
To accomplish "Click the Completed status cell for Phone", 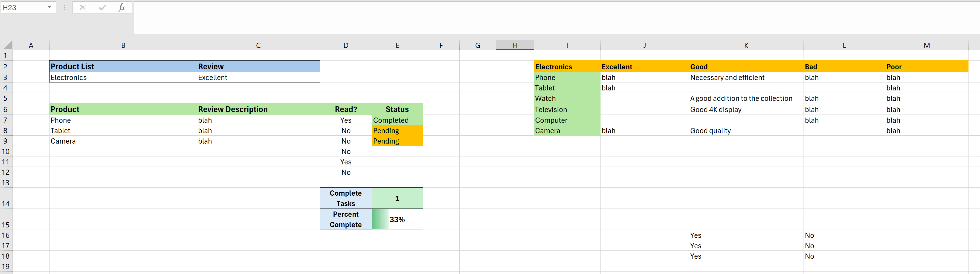I will pos(397,120).
